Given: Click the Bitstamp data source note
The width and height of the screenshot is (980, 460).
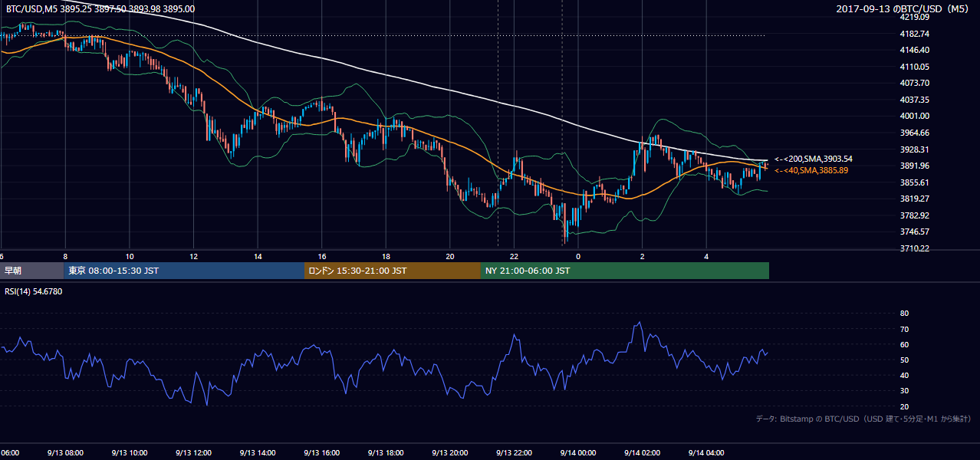Looking at the screenshot, I should tap(864, 419).
